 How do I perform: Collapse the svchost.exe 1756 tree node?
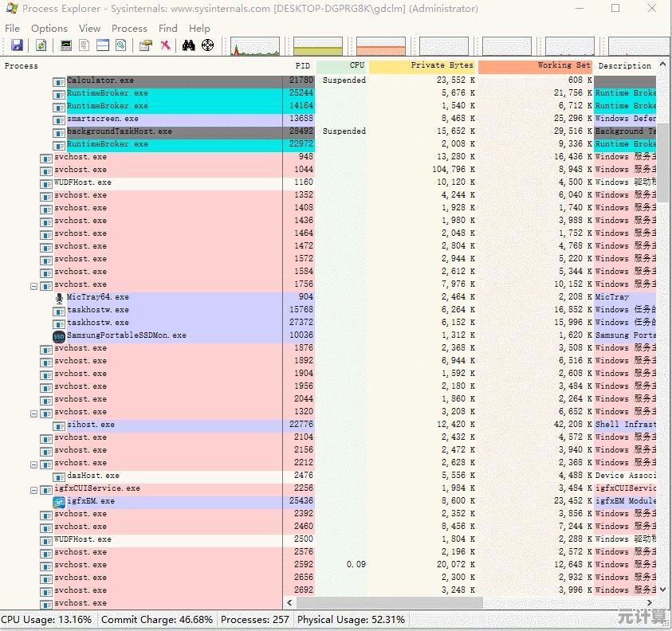[x=34, y=284]
